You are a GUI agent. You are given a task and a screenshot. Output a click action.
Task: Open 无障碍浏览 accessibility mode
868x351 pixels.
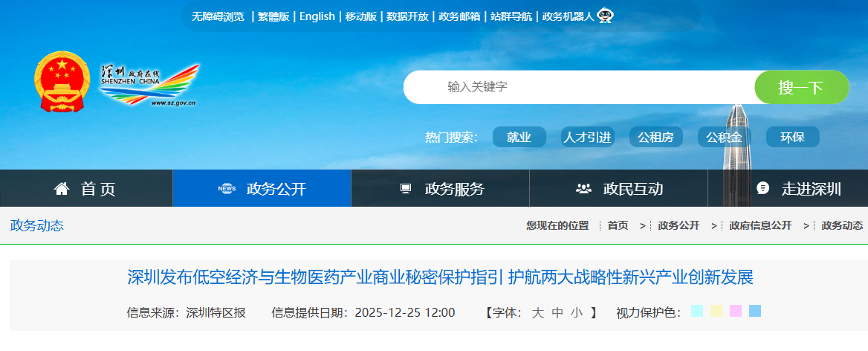click(x=218, y=16)
